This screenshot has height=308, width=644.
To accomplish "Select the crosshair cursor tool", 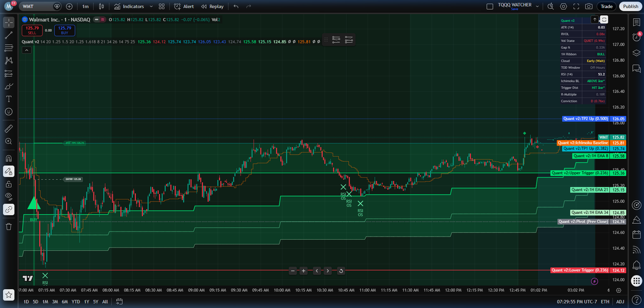I will point(9,23).
